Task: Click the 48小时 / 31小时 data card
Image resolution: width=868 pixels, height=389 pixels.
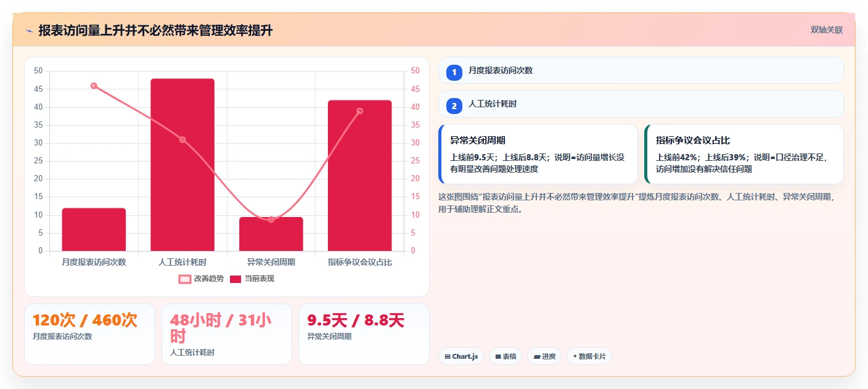Action: pos(227,334)
